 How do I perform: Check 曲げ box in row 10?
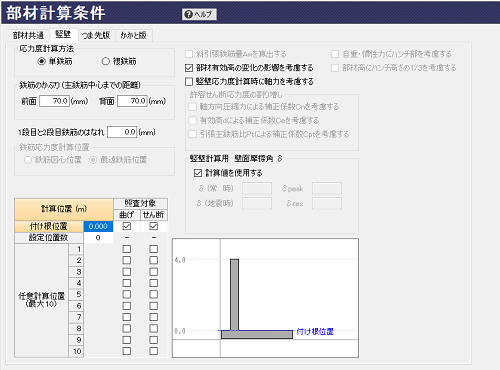[127, 351]
